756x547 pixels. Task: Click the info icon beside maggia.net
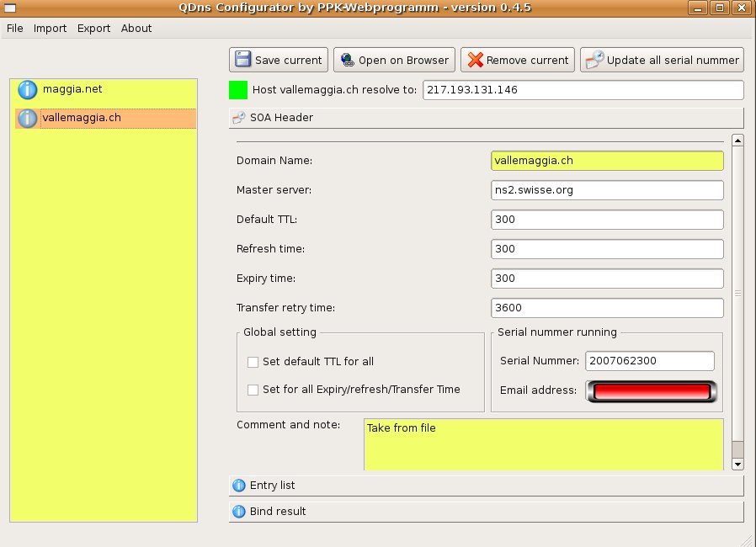(x=28, y=90)
